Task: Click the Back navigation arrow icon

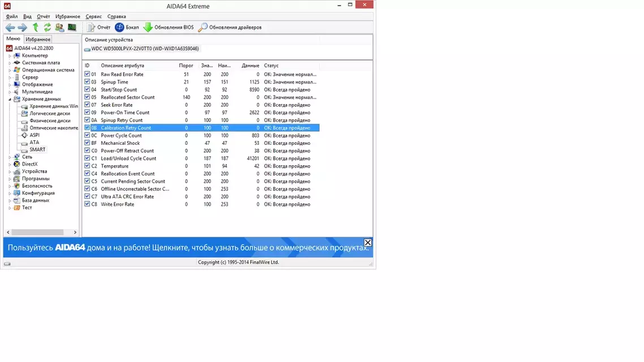Action: pos(10,28)
